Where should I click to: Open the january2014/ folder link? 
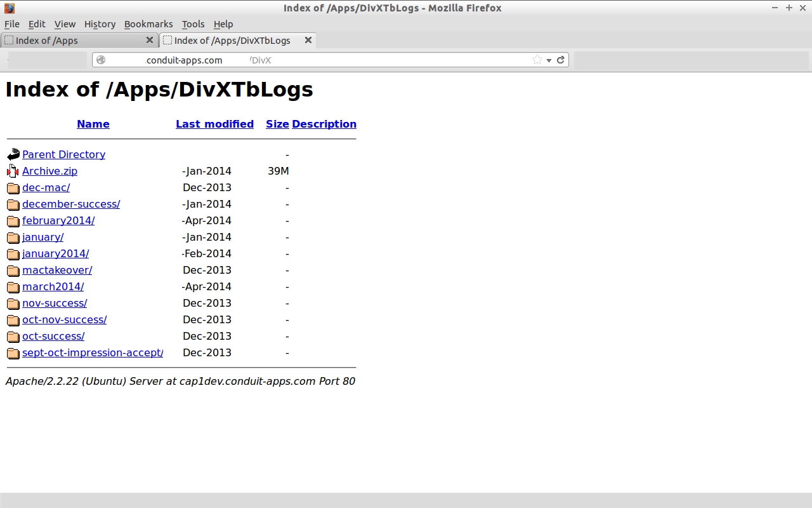(55, 253)
